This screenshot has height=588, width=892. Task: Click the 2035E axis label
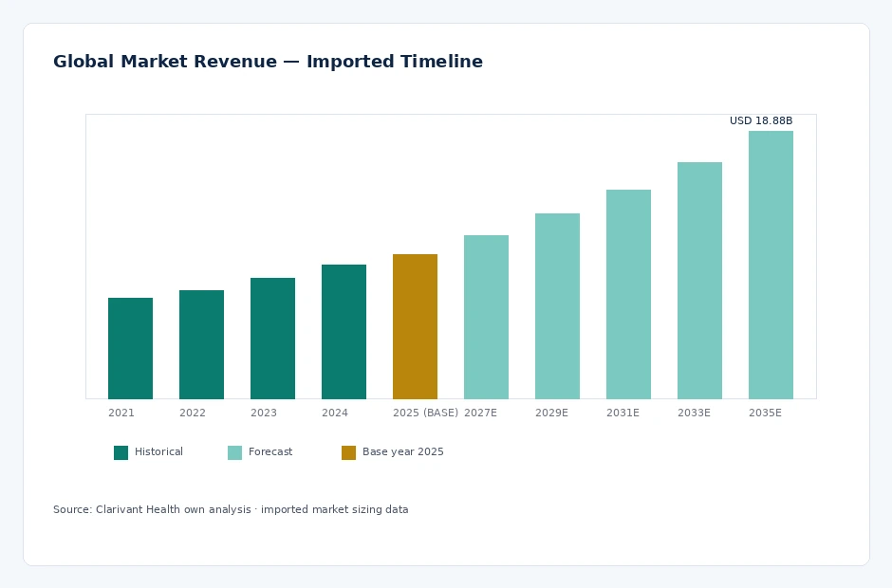(x=765, y=413)
